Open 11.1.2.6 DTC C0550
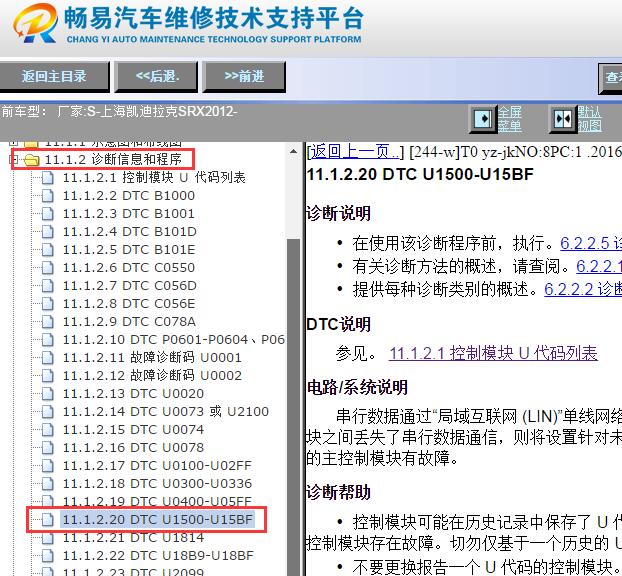The height and width of the screenshot is (576, 622). coord(129,268)
